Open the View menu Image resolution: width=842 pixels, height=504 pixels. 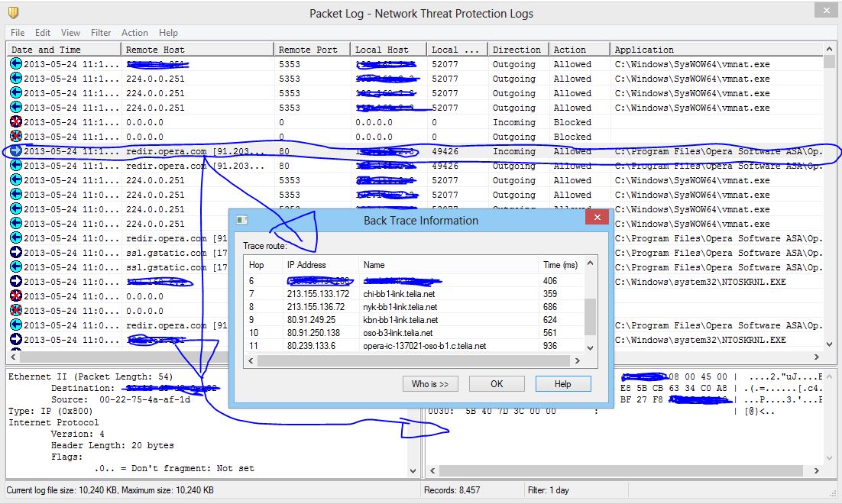pyautogui.click(x=70, y=33)
